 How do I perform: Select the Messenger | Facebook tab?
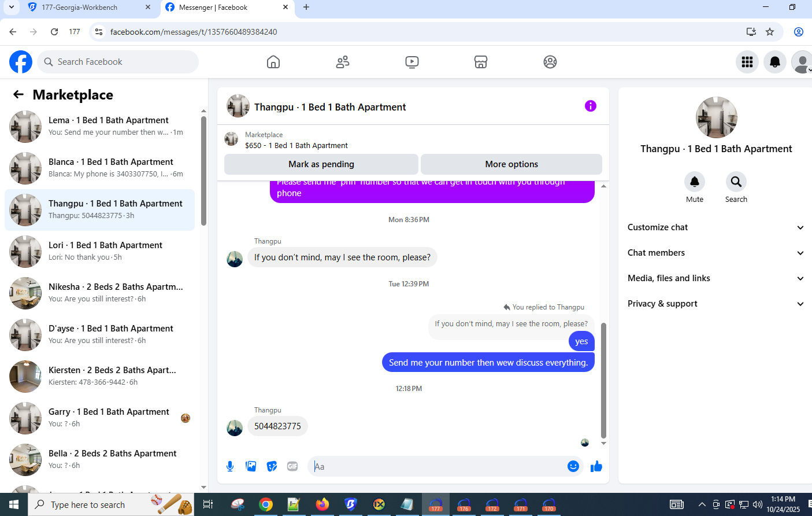227,8
